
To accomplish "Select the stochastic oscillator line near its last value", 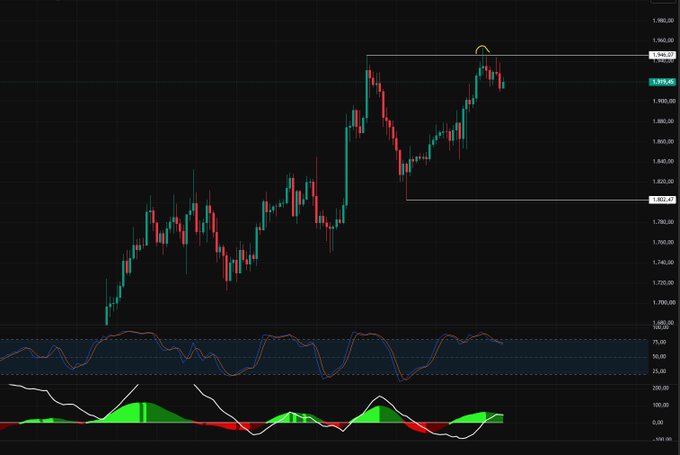I will coord(499,342).
